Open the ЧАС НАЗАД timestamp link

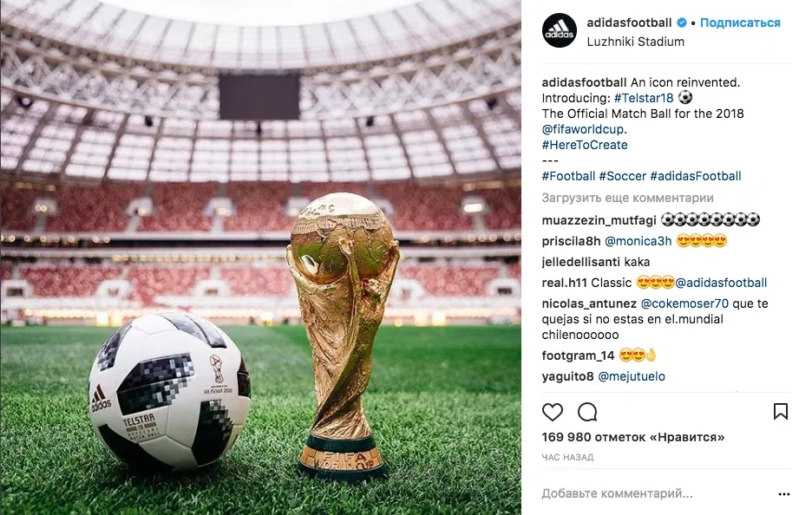click(567, 457)
